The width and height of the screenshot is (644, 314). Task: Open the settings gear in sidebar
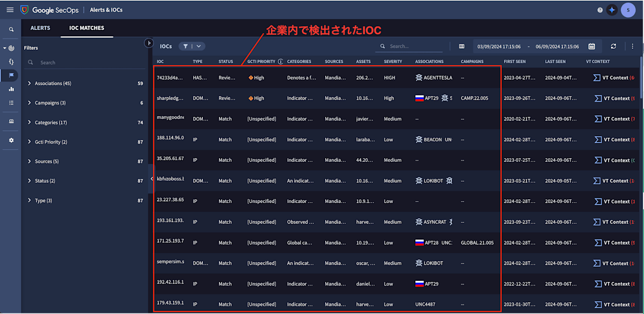pyautogui.click(x=11, y=140)
